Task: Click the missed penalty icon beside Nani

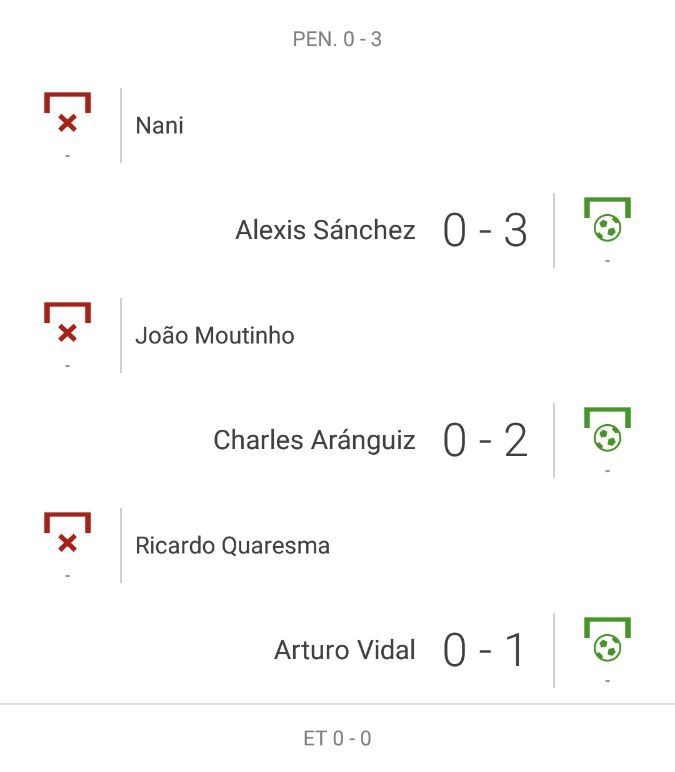Action: [x=67, y=114]
